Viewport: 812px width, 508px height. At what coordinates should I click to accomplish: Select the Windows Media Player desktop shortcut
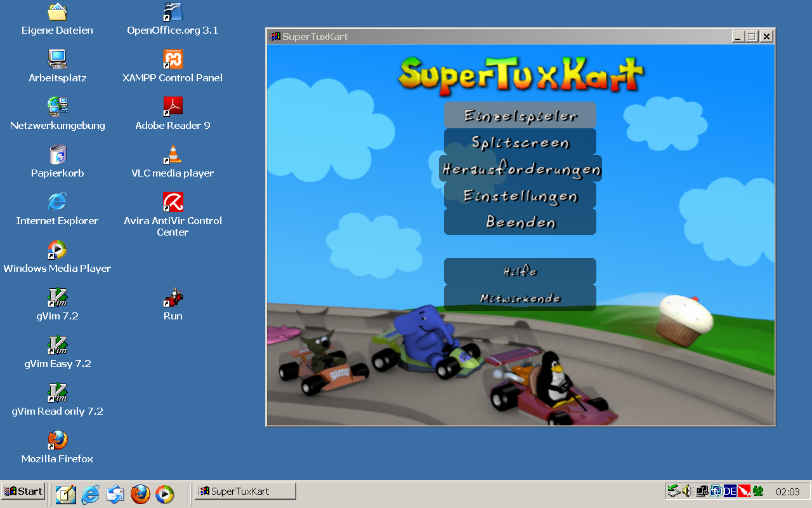point(57,257)
